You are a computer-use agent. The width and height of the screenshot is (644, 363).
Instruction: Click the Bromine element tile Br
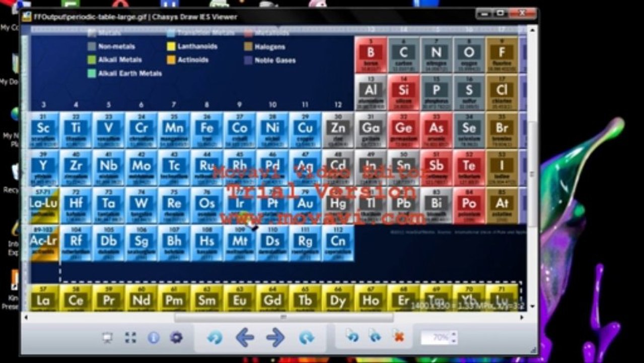point(502,130)
